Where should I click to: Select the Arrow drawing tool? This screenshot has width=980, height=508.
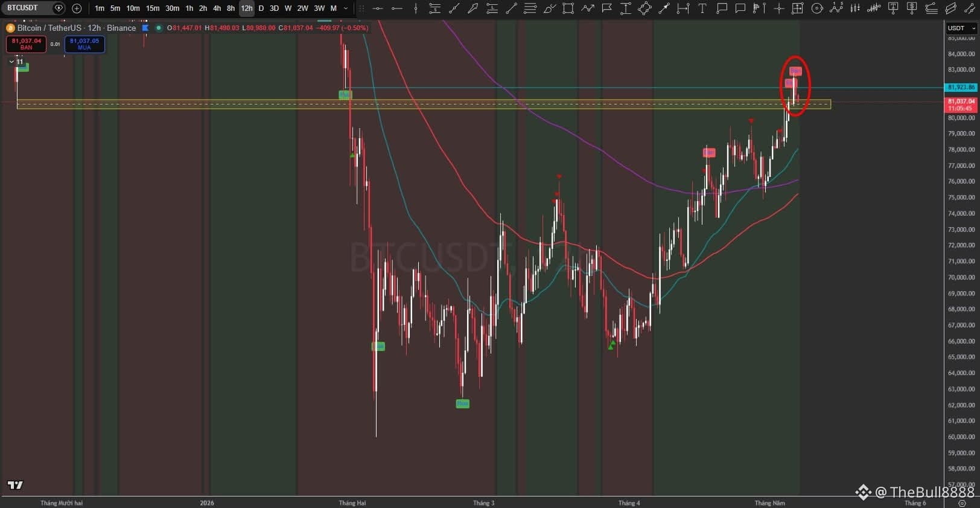tap(664, 8)
